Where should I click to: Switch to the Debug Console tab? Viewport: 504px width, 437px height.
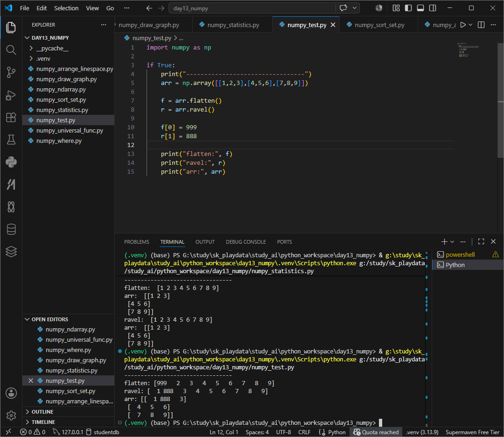point(246,242)
